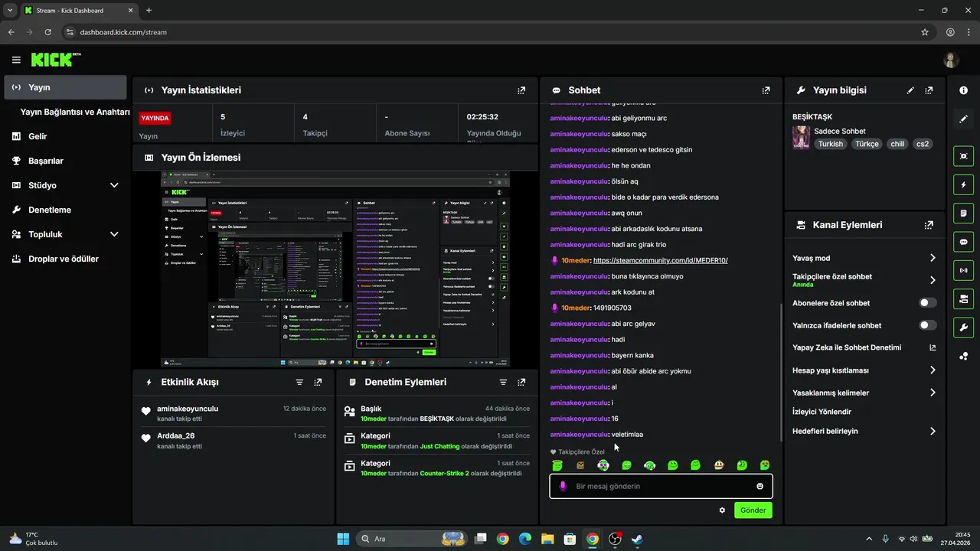980x551 pixels.
Task: Toggle the document moderation icon in right sidebar
Action: coord(963,213)
